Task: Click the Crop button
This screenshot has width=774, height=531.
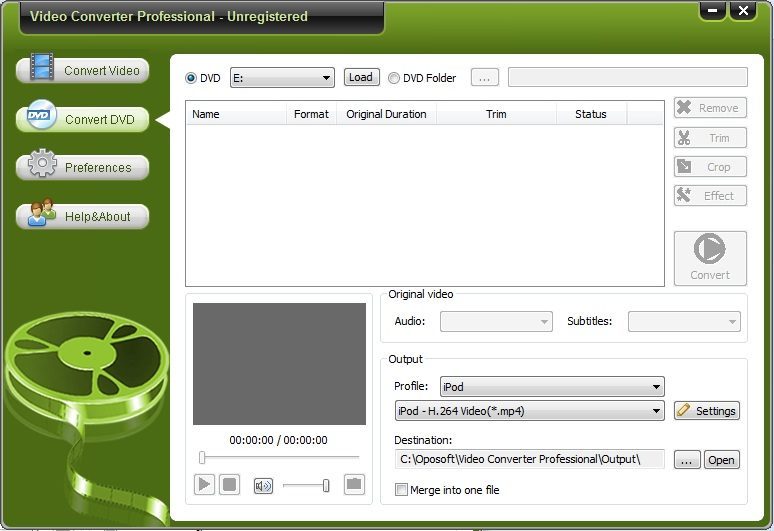Action: 710,167
